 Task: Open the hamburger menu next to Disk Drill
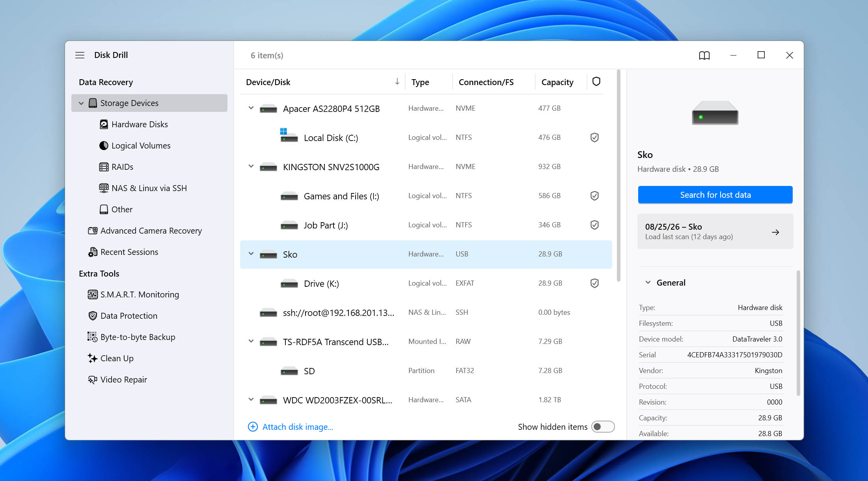point(80,55)
